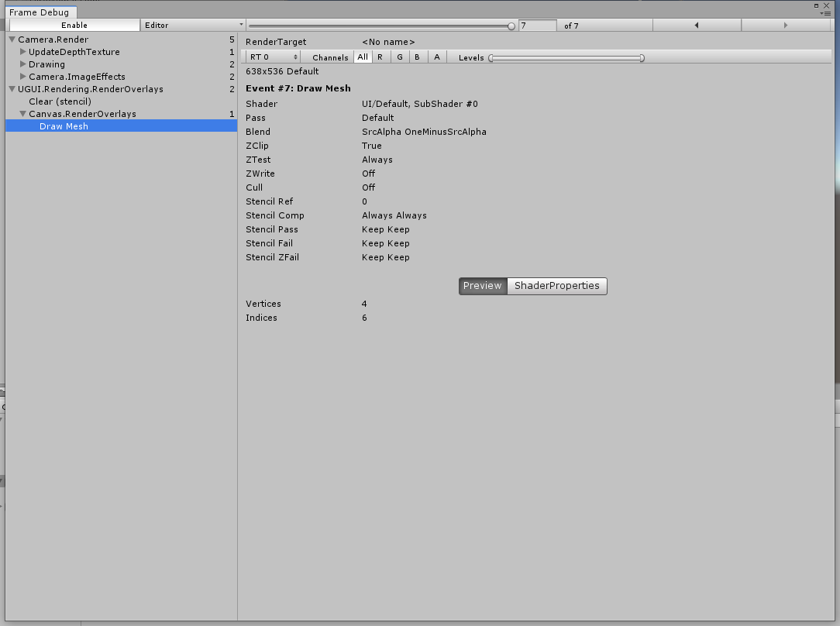This screenshot has height=626, width=840.
Task: Collapse the Camera.Render tree item
Action: (x=11, y=39)
